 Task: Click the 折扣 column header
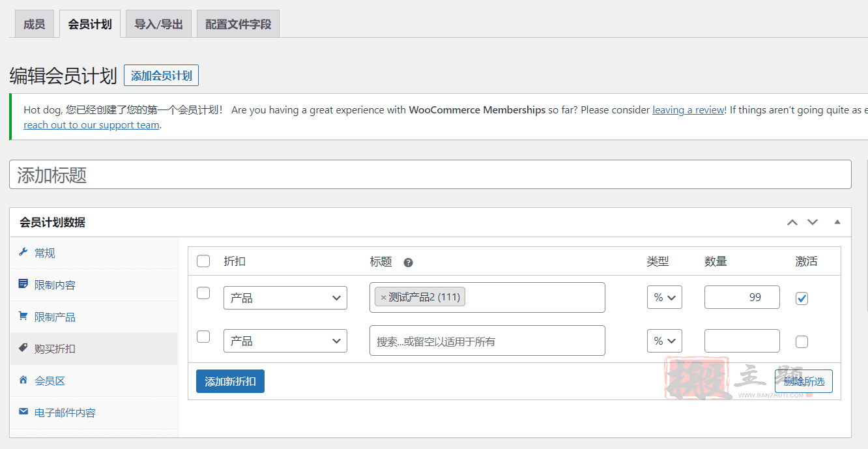click(x=235, y=261)
